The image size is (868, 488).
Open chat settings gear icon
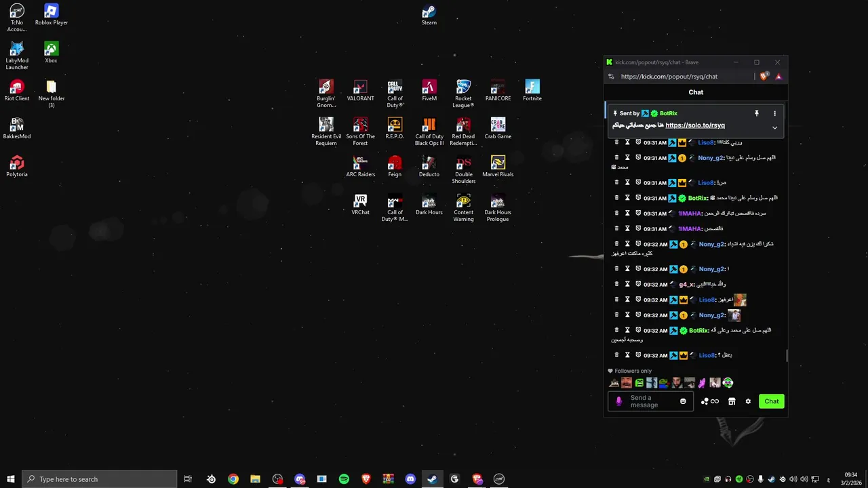(748, 401)
